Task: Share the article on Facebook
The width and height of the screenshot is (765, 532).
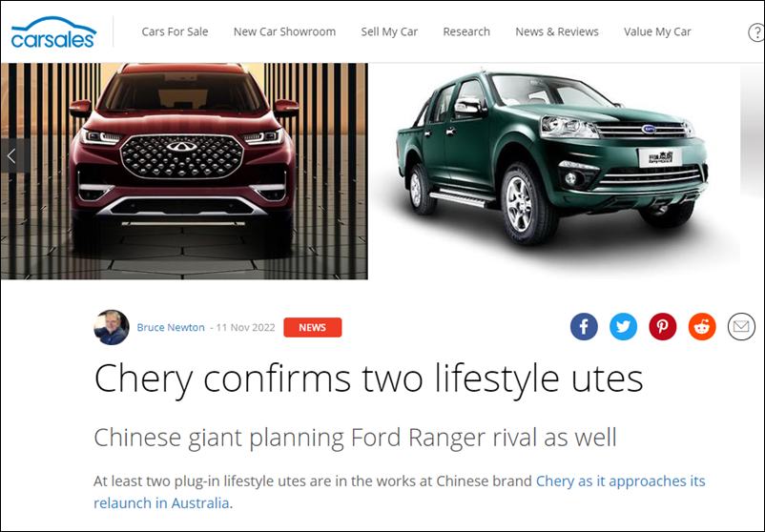Action: 584,326
